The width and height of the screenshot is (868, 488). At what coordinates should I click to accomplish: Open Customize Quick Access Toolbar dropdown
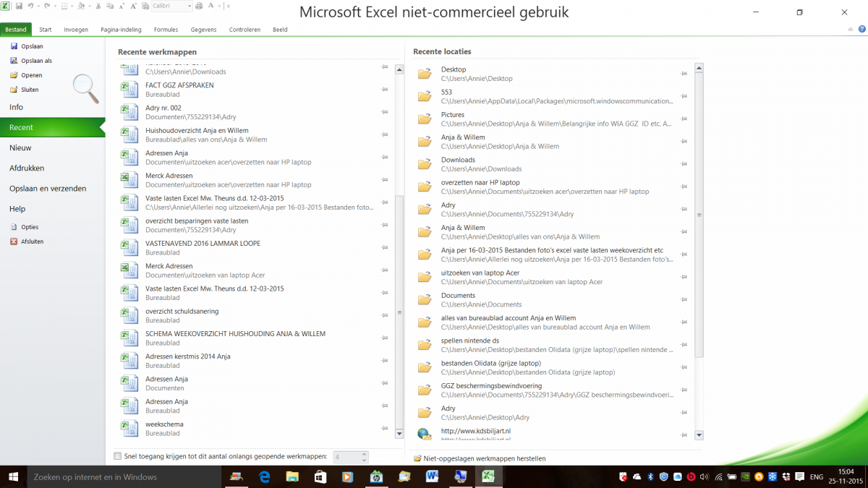click(x=228, y=6)
